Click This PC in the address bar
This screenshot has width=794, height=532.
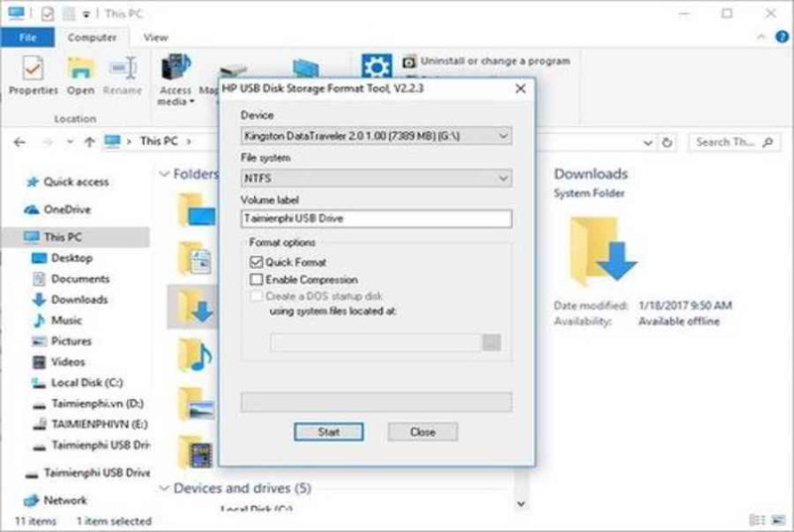pos(159,141)
